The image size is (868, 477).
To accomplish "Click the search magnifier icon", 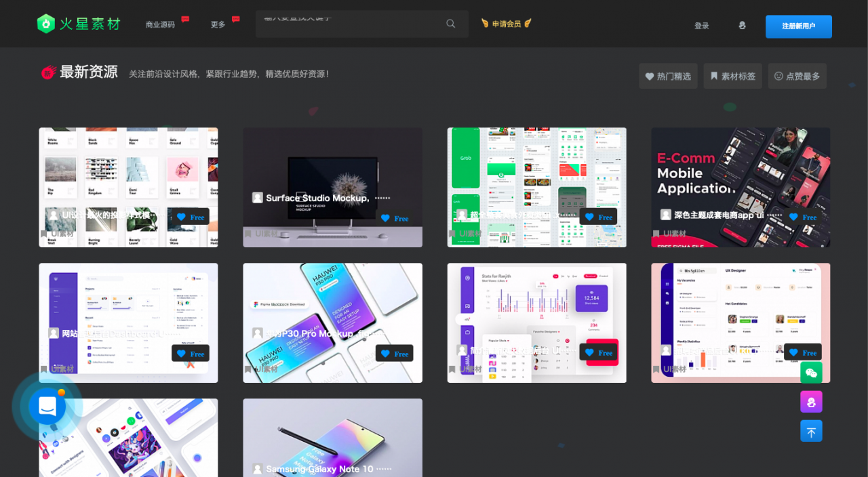I will point(450,23).
